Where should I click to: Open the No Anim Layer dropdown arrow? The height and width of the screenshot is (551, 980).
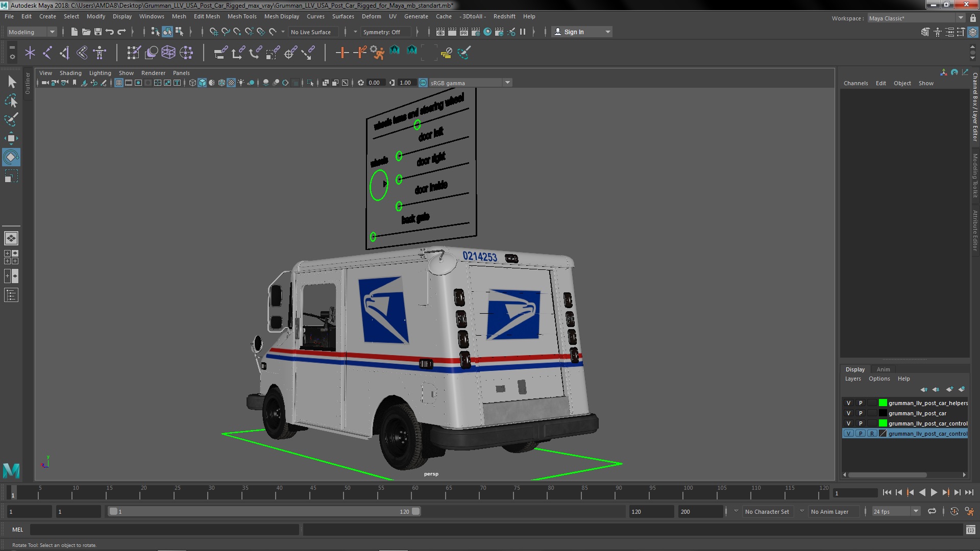tap(802, 511)
